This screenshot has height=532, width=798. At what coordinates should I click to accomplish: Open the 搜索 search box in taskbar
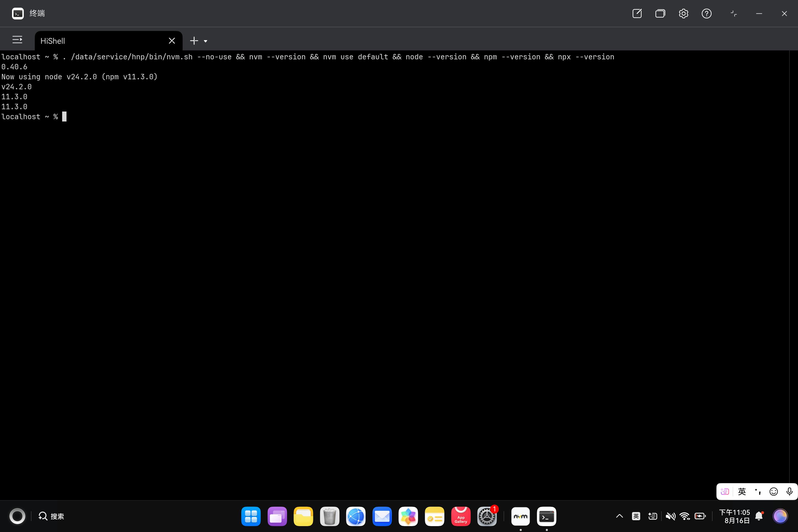(51, 516)
